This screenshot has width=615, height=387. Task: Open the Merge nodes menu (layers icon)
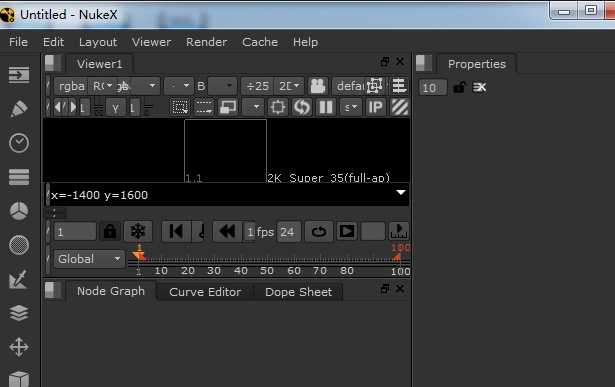19,313
